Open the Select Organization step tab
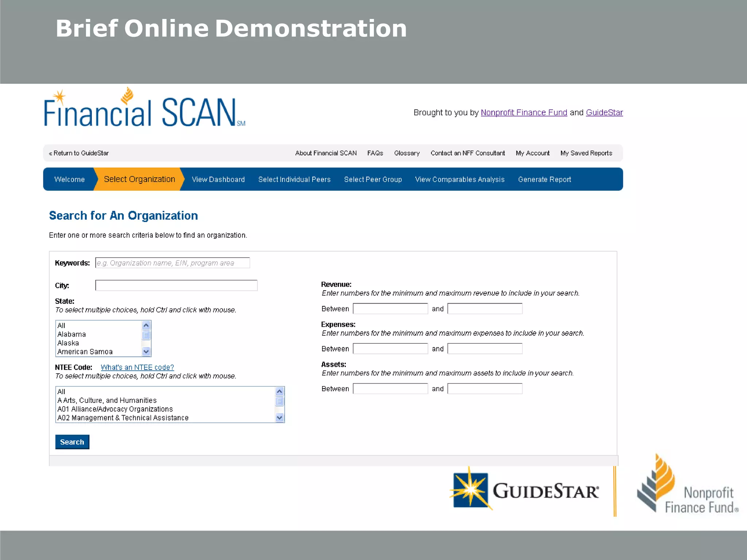The height and width of the screenshot is (560, 747). click(139, 179)
